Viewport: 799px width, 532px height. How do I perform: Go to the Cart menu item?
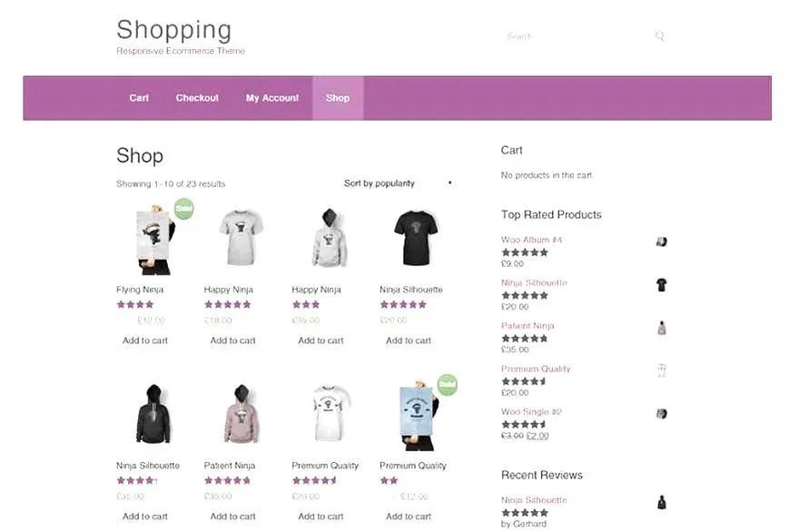coord(139,98)
